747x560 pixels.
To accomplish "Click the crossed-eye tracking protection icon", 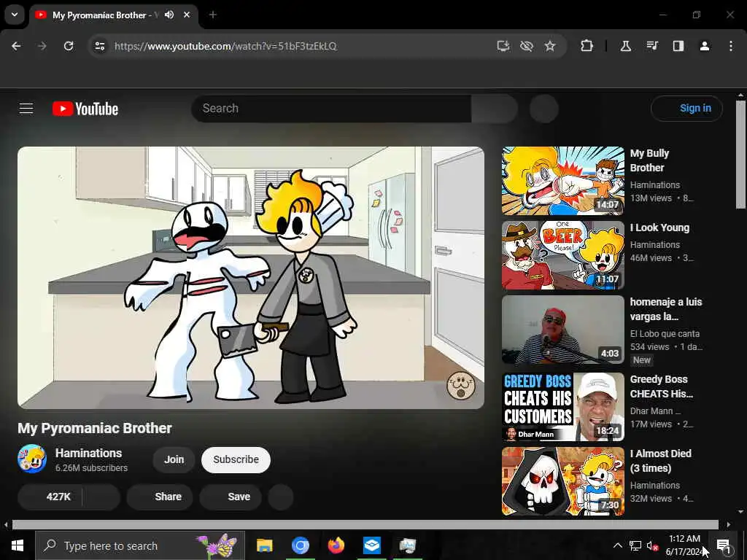I will tap(527, 46).
